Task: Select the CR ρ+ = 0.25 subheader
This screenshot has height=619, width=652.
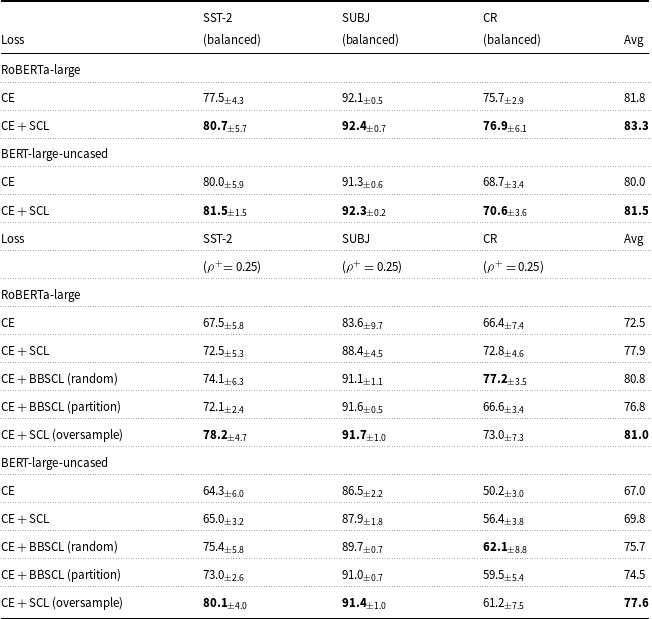Action: point(513,266)
